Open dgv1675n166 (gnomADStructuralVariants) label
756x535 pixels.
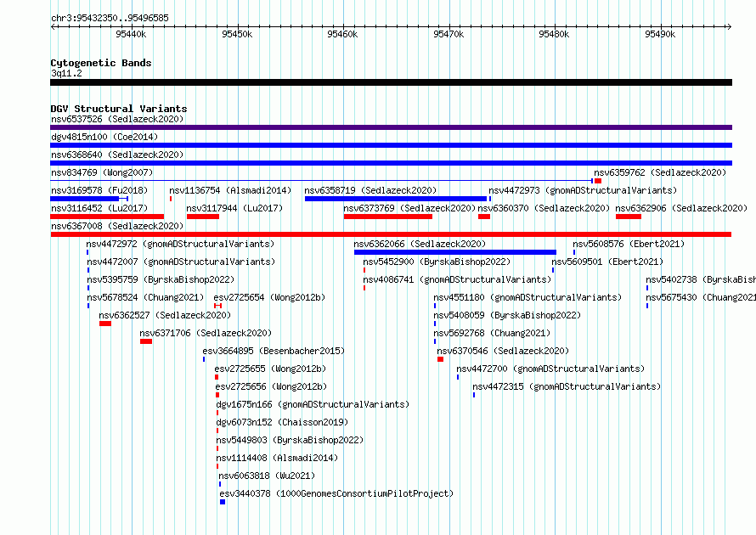[313, 404]
